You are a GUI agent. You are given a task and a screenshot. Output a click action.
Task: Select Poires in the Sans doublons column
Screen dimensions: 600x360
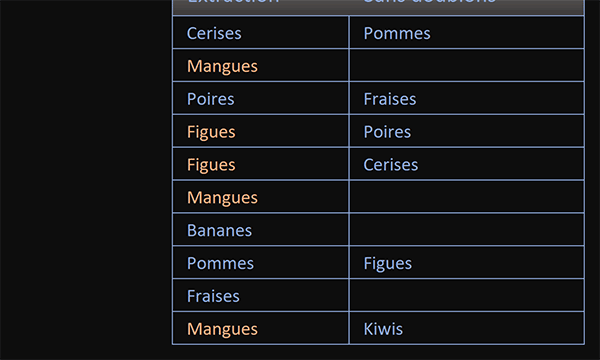click(466, 131)
